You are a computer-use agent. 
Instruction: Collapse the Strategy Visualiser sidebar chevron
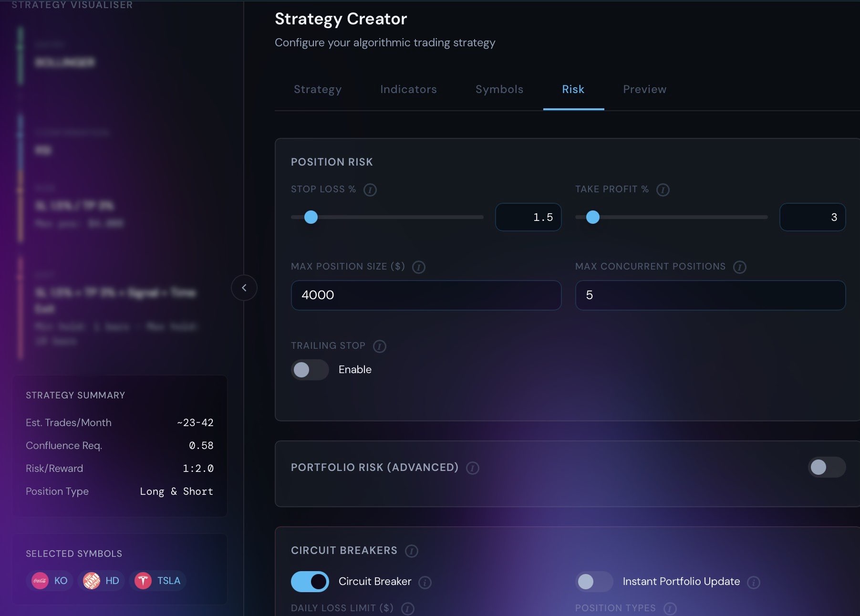(x=244, y=288)
